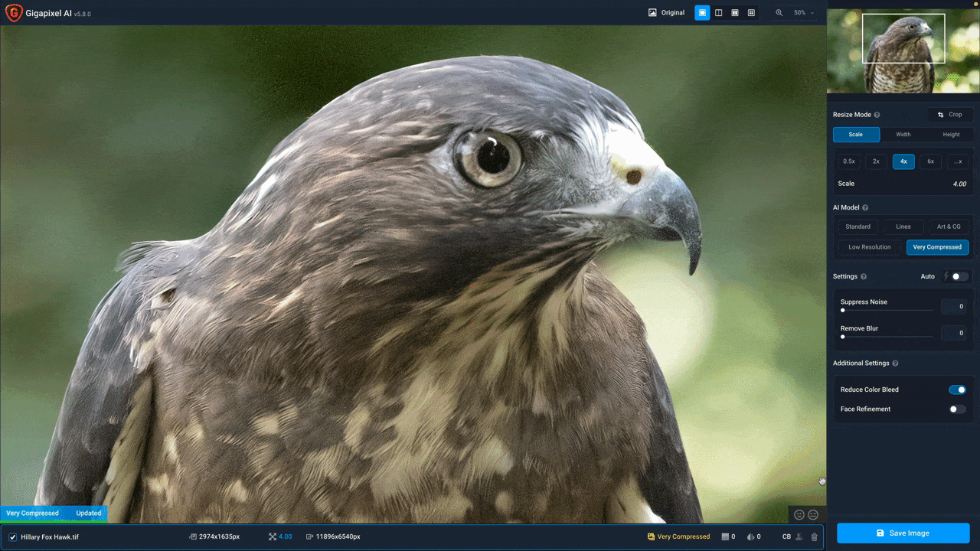The width and height of the screenshot is (980, 551).
Task: Click the face refinement person icon in file row
Action: point(799,537)
